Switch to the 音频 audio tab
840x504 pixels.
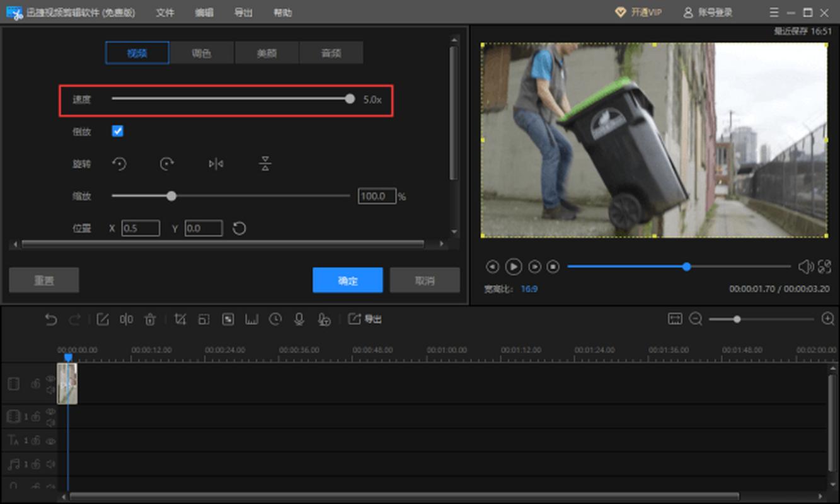[x=331, y=54]
